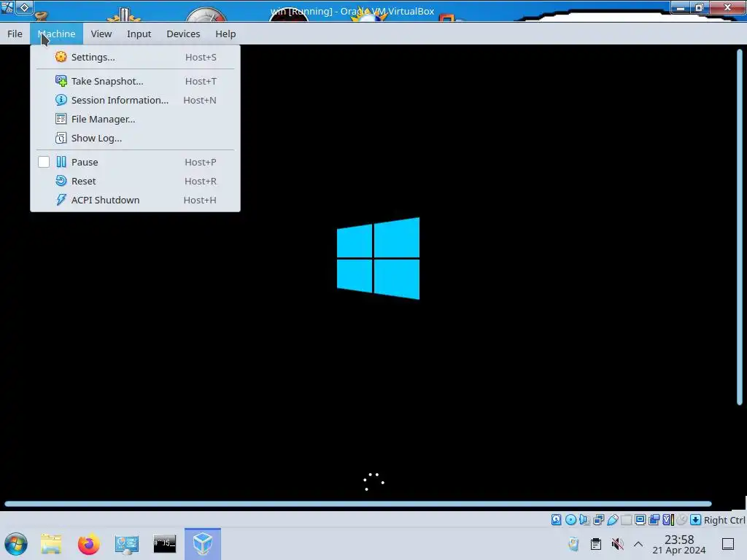Click the display status icon
This screenshot has height=560, width=747.
pyautogui.click(x=640, y=520)
